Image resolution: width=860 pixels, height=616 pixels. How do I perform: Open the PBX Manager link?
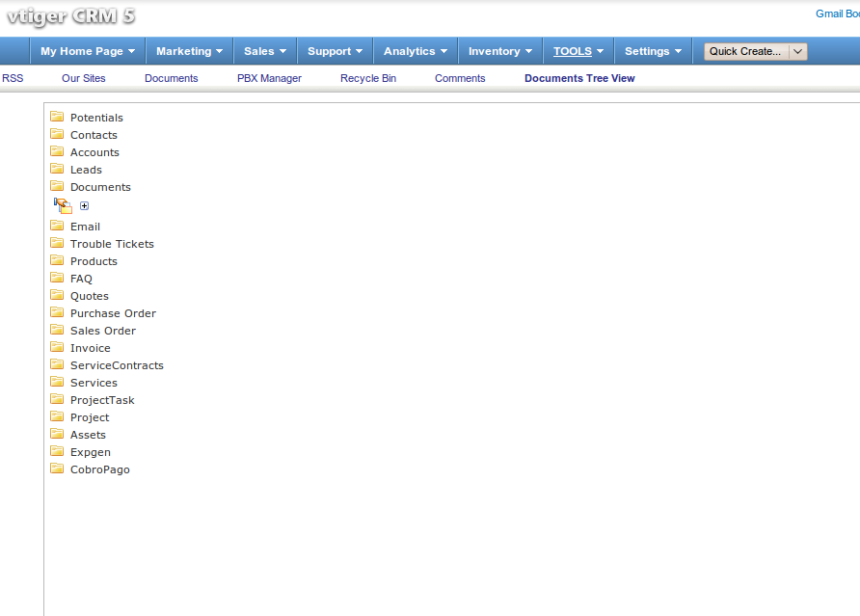click(269, 78)
